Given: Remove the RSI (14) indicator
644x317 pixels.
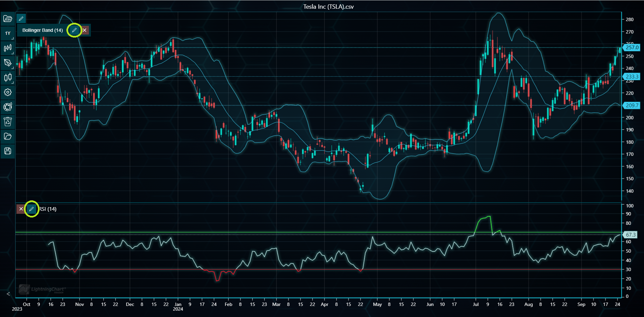Looking at the screenshot, I should (x=21, y=209).
